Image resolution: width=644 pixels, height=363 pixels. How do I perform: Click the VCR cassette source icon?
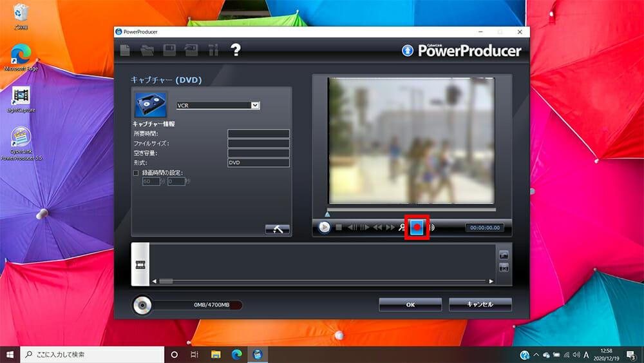[x=151, y=104]
